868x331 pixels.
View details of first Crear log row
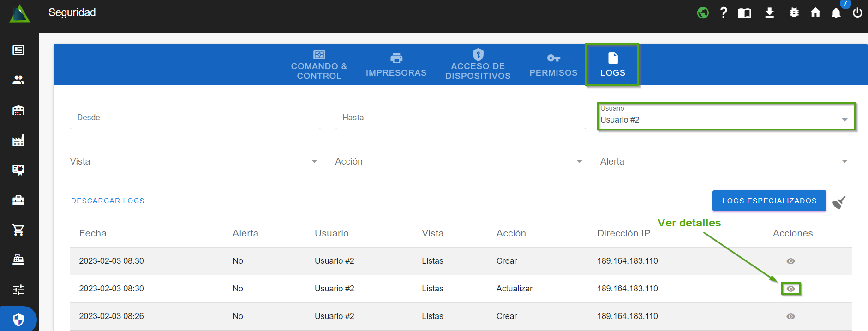(x=790, y=261)
